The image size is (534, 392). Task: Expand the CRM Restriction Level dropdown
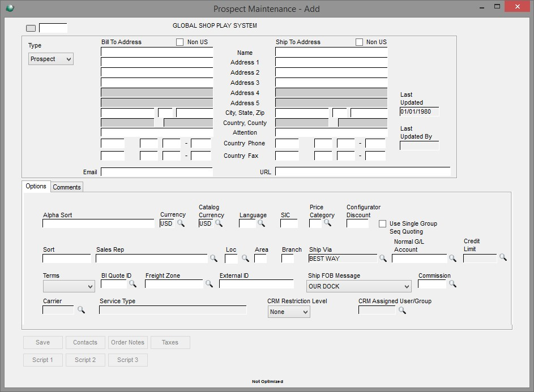coord(289,312)
